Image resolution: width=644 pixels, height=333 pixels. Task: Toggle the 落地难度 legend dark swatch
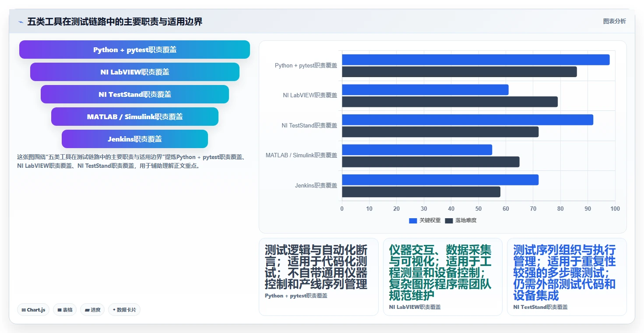tap(449, 220)
